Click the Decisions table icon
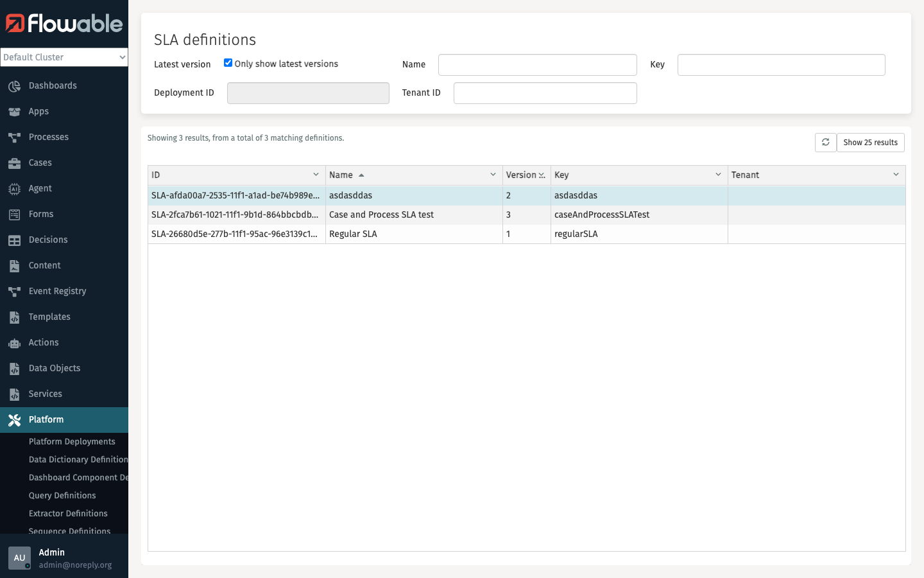Screen dimensions: 924x578 click(14, 240)
